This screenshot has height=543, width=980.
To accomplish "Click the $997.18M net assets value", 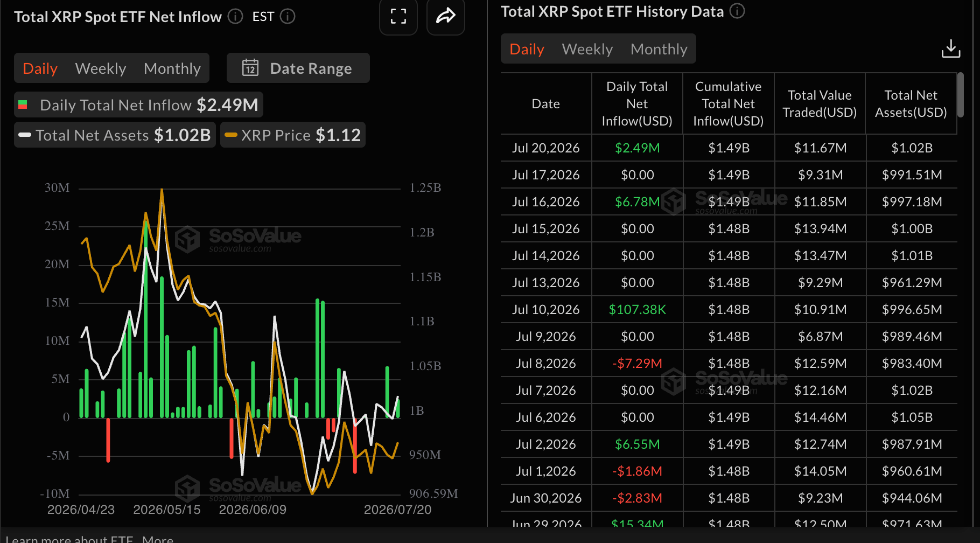I will click(x=912, y=201).
